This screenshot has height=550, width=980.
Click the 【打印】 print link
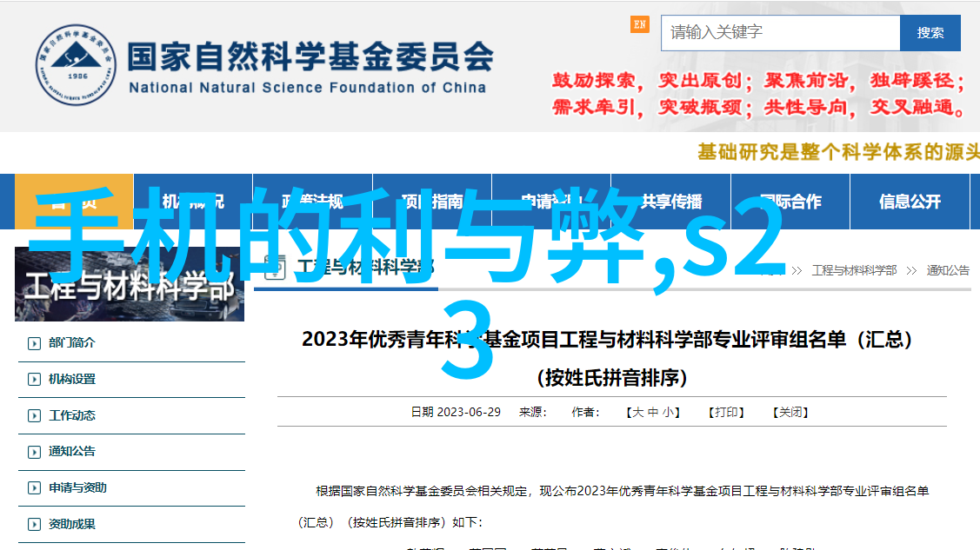pos(726,412)
